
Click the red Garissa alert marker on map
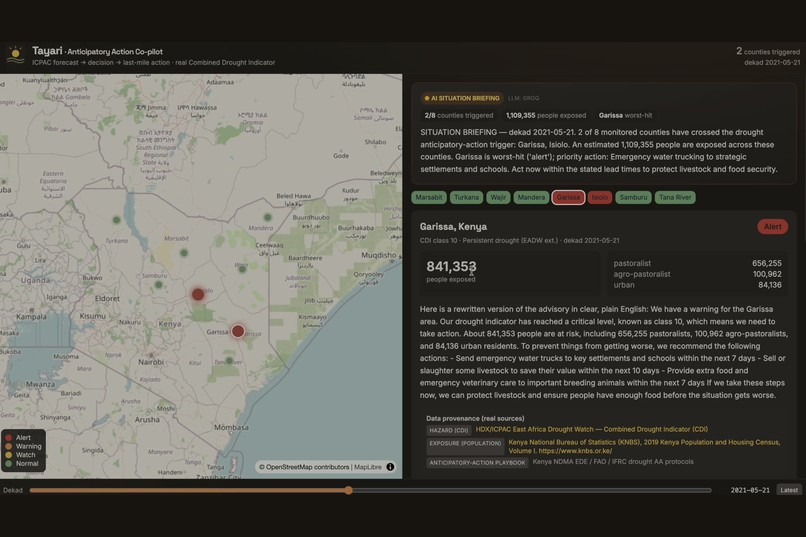(x=238, y=331)
